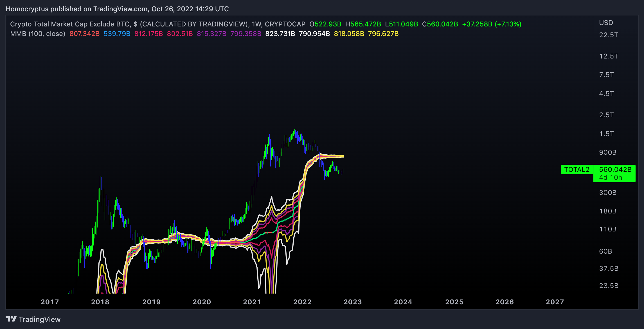Click the Homocryptus published header text
Image resolution: width=644 pixels, height=329 pixels.
pyautogui.click(x=117, y=9)
